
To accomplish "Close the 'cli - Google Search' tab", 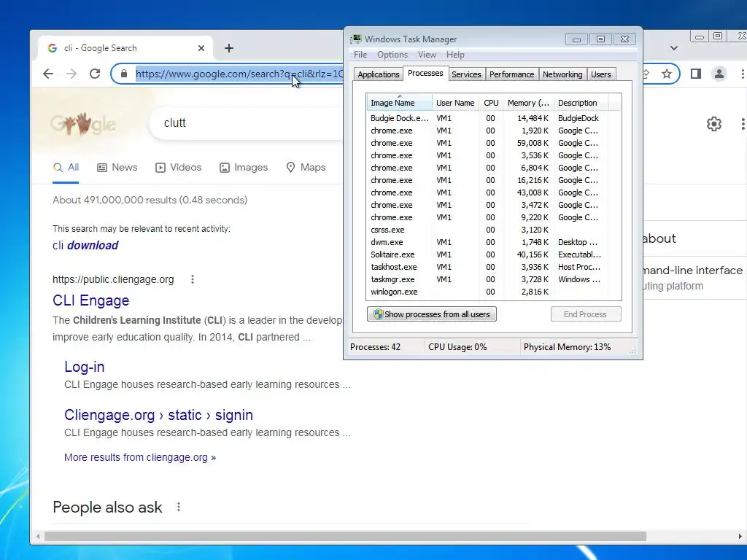I will 201,48.
